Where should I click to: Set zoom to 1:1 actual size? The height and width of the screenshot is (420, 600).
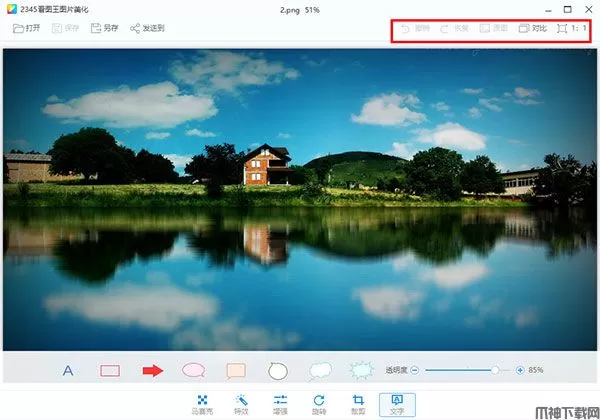570,29
